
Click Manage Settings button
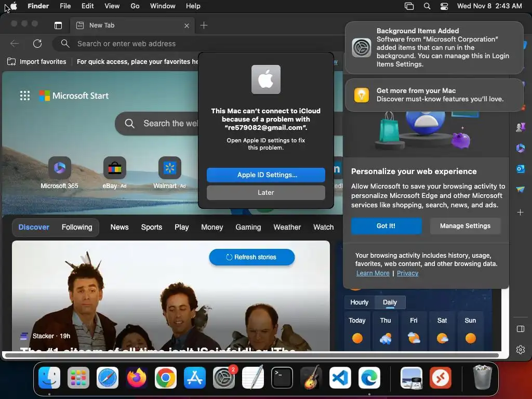pyautogui.click(x=465, y=225)
